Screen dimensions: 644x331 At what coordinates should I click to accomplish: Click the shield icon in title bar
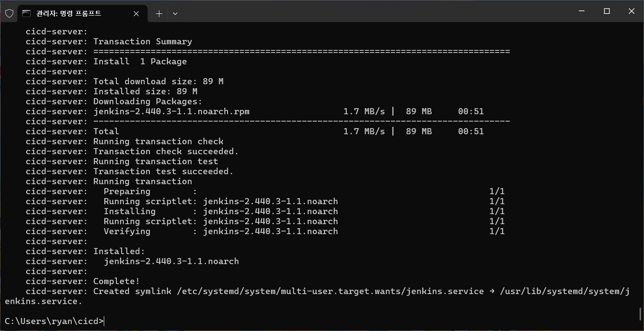(x=9, y=13)
